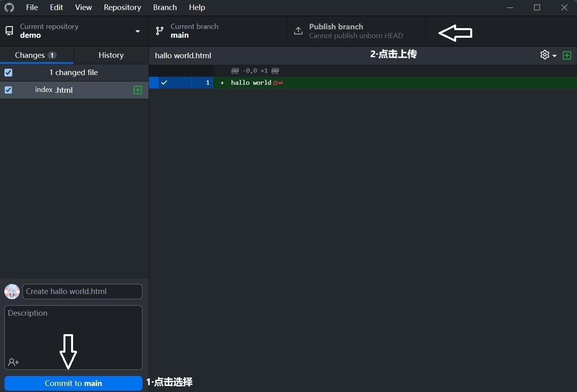Open the Repository menu
Viewport: 577px width, 392px height.
(x=122, y=8)
